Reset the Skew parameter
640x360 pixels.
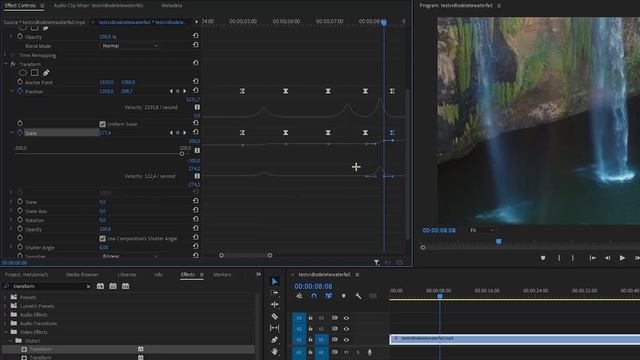[x=196, y=201]
